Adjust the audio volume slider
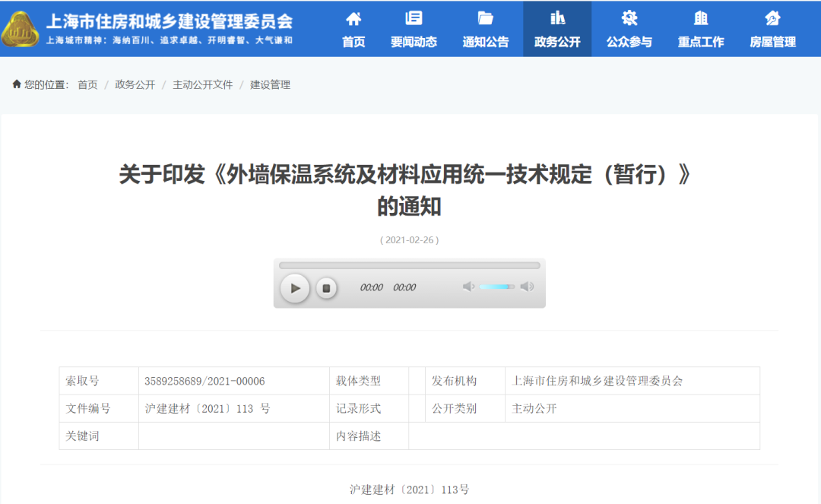The height and width of the screenshot is (504, 821). click(x=496, y=287)
